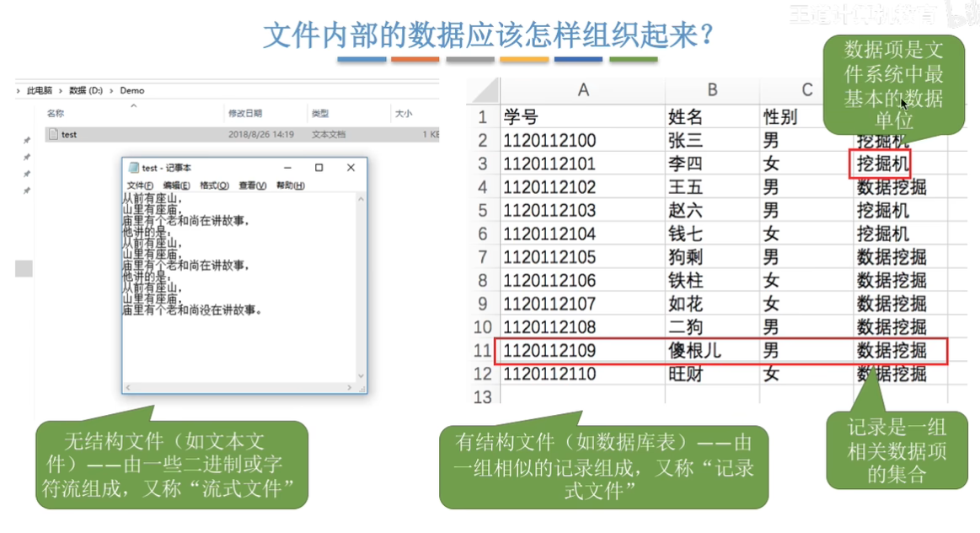
Task: Click the 学号 header cell
Action: pos(582,117)
